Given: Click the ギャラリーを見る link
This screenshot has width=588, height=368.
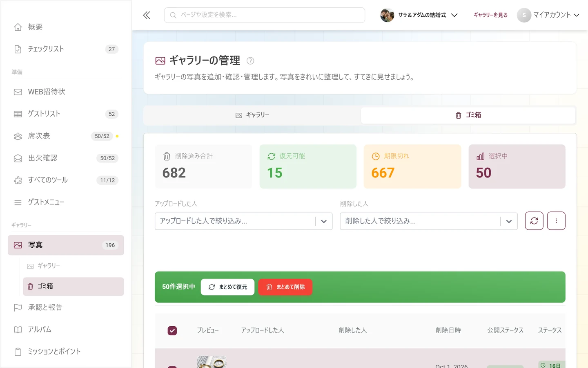Looking at the screenshot, I should [490, 15].
